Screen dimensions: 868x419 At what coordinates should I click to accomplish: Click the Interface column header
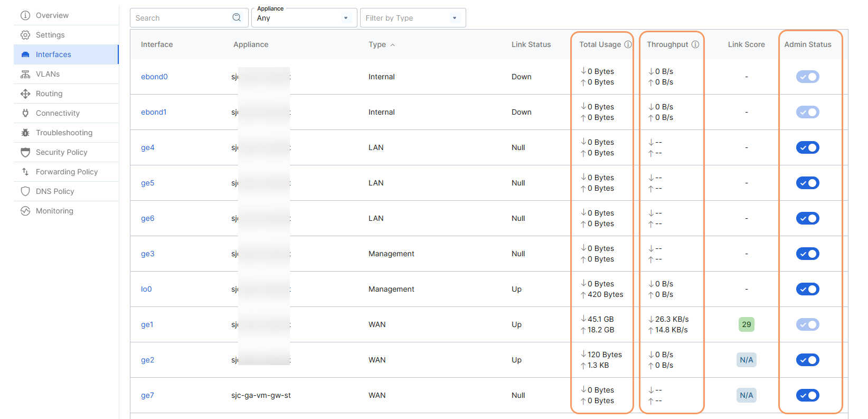[157, 44]
